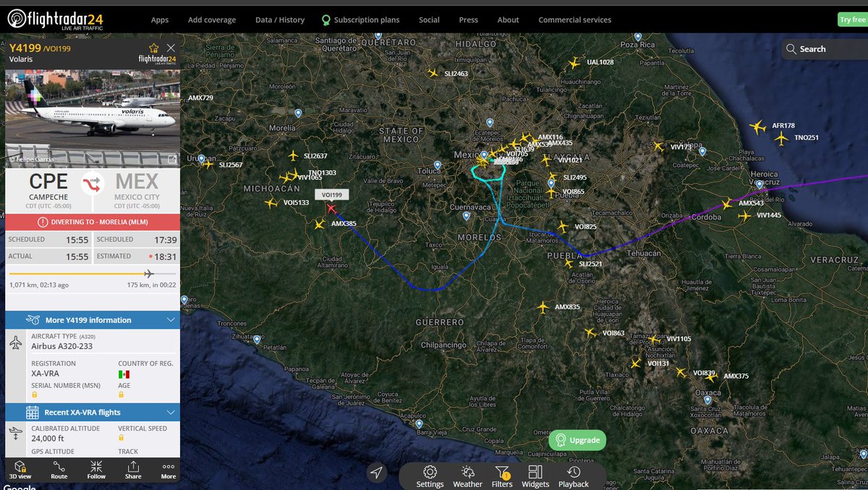Open the Filters panel
868x490 pixels.
(502, 476)
